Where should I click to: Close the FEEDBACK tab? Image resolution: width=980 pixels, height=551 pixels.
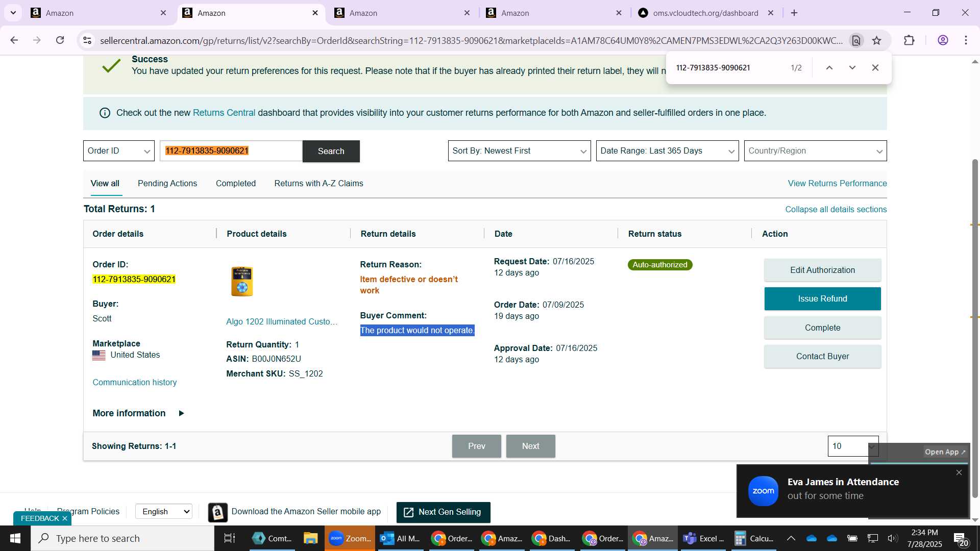[65, 518]
